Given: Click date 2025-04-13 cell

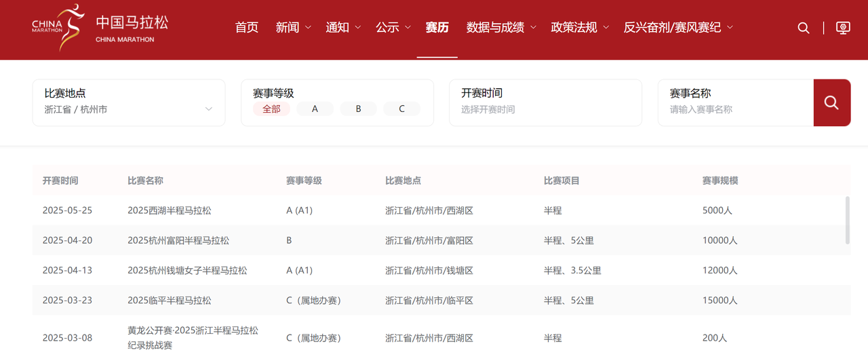Looking at the screenshot, I should tap(67, 270).
